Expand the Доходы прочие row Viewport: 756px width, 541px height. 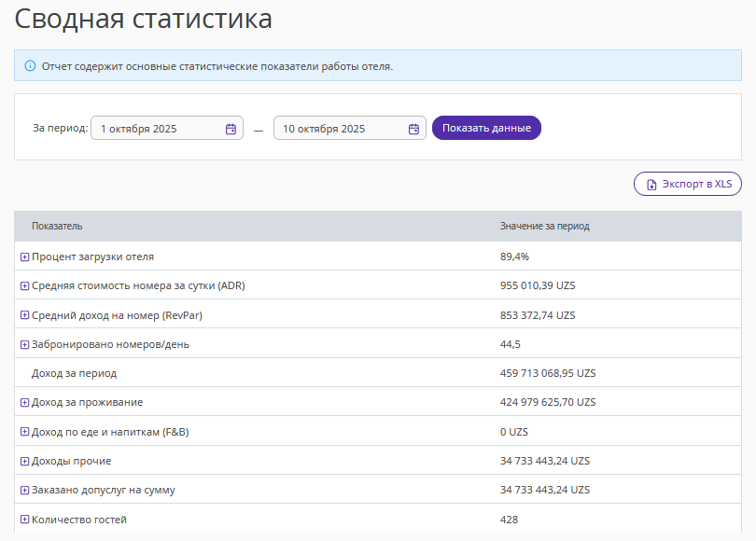click(x=25, y=461)
